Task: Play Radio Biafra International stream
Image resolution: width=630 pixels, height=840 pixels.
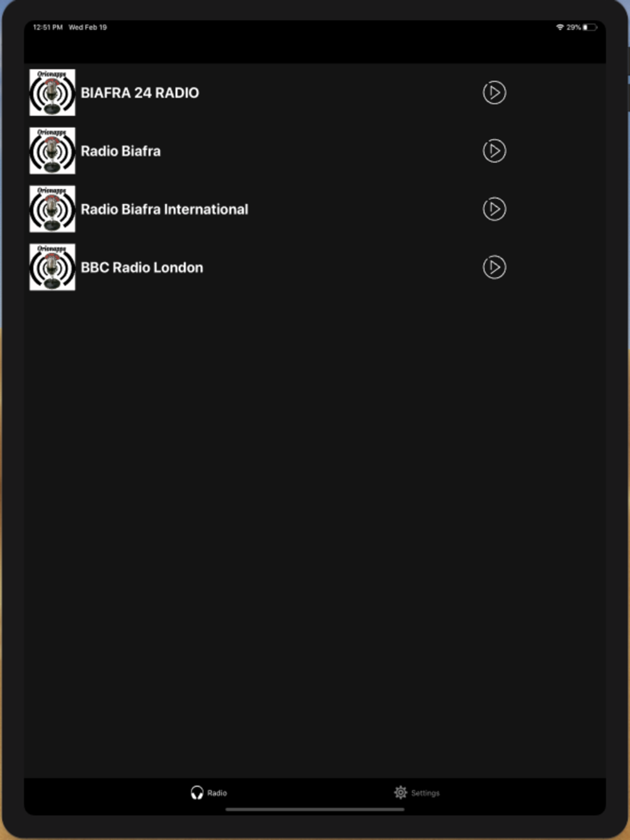Action: click(x=495, y=209)
